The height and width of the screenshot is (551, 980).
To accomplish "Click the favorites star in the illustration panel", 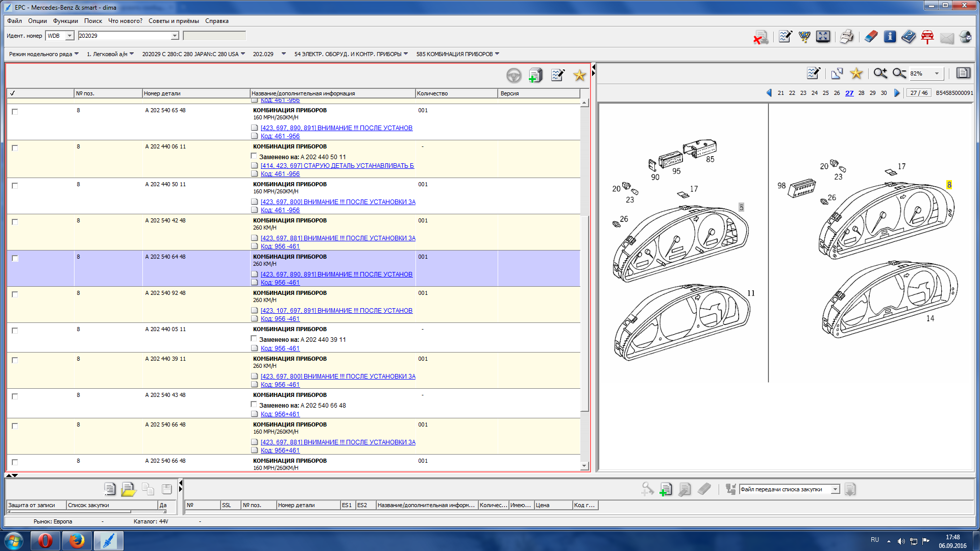I will [x=856, y=73].
